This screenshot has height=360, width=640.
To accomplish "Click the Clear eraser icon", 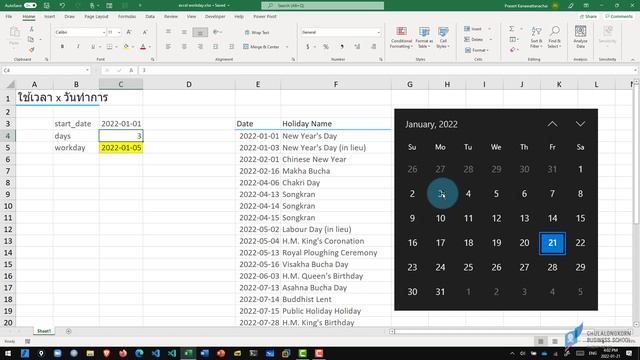I will [513, 50].
